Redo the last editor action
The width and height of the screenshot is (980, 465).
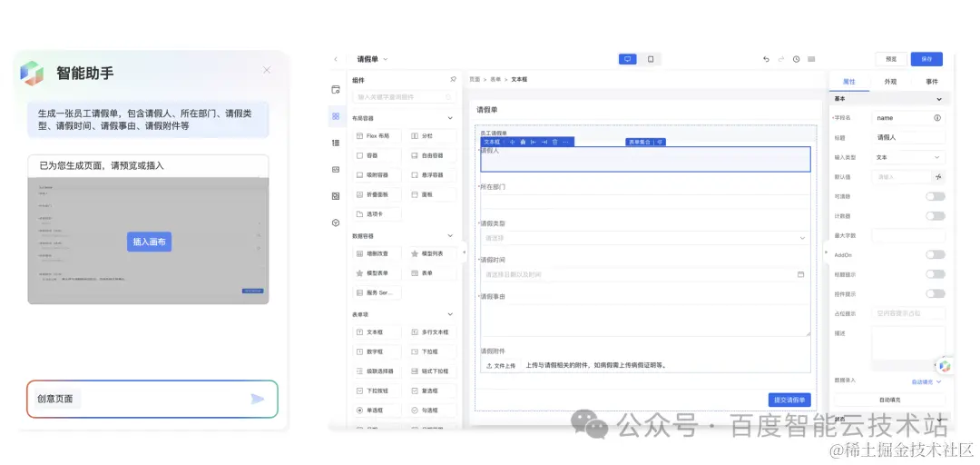pos(781,59)
